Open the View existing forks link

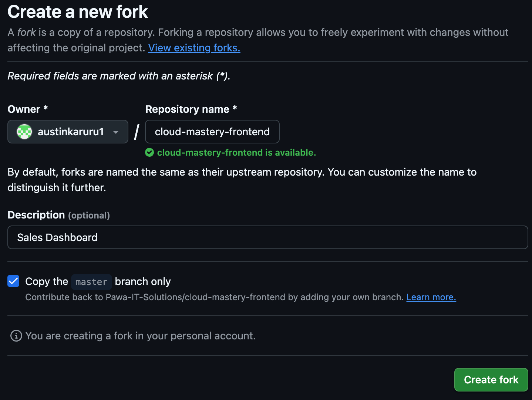(x=194, y=48)
